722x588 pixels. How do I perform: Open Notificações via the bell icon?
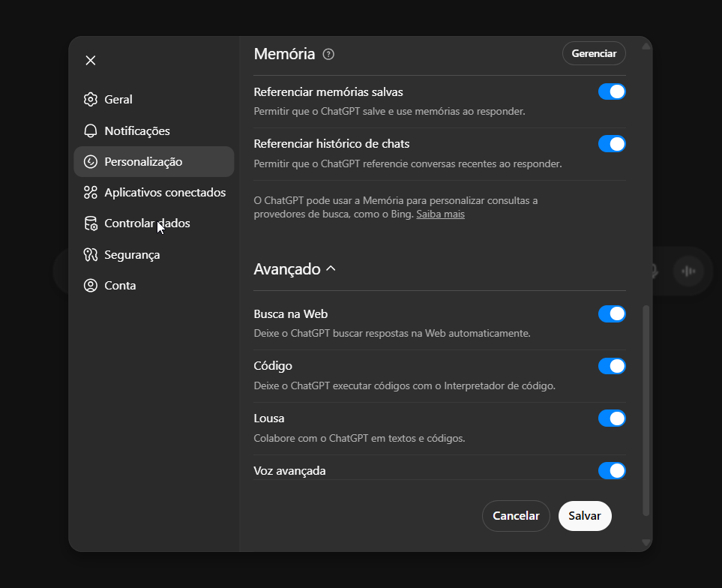(x=91, y=130)
